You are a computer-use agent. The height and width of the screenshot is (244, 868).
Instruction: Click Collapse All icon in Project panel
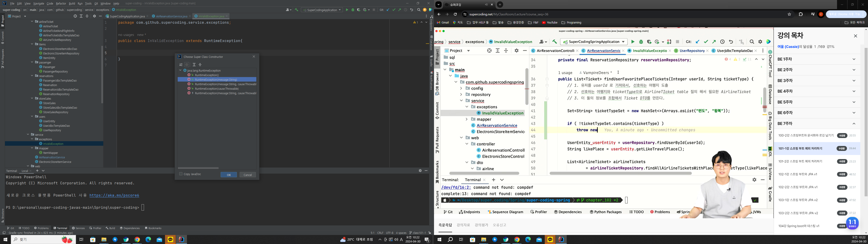point(87,16)
